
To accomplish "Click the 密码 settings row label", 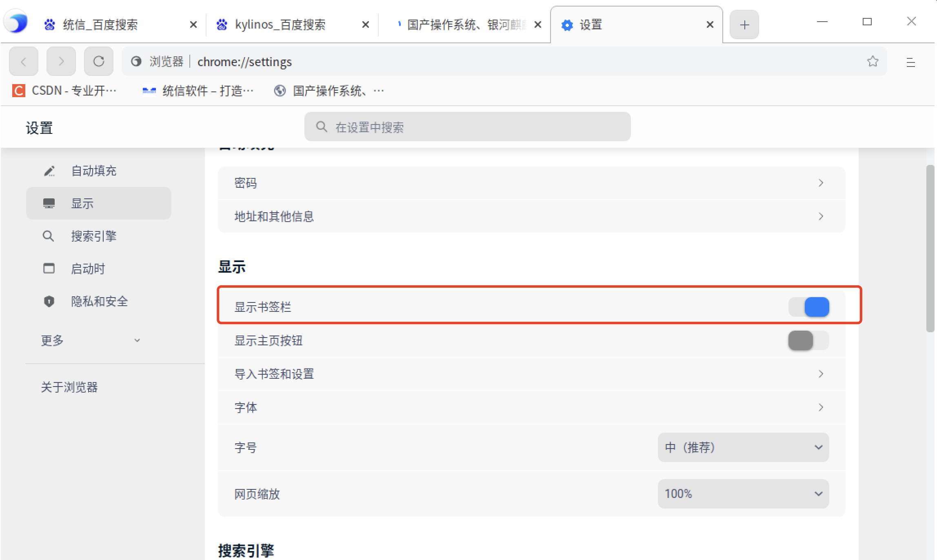I will point(246,183).
